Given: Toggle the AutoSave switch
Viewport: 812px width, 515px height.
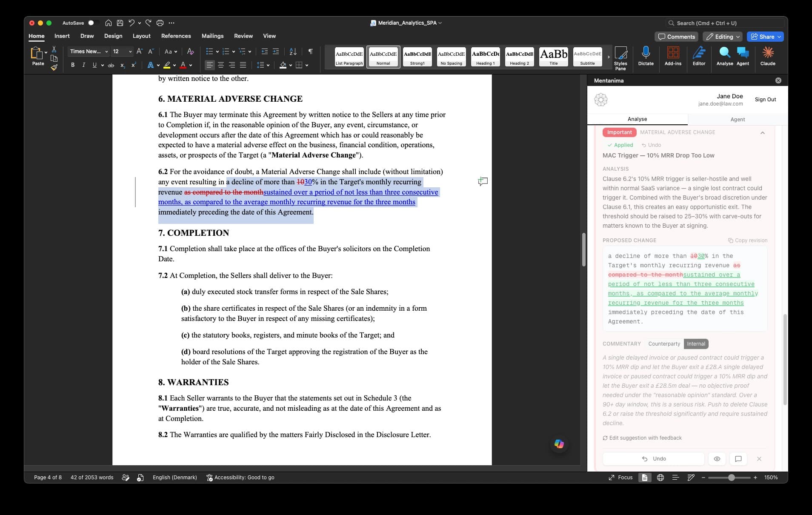Looking at the screenshot, I should [x=93, y=23].
